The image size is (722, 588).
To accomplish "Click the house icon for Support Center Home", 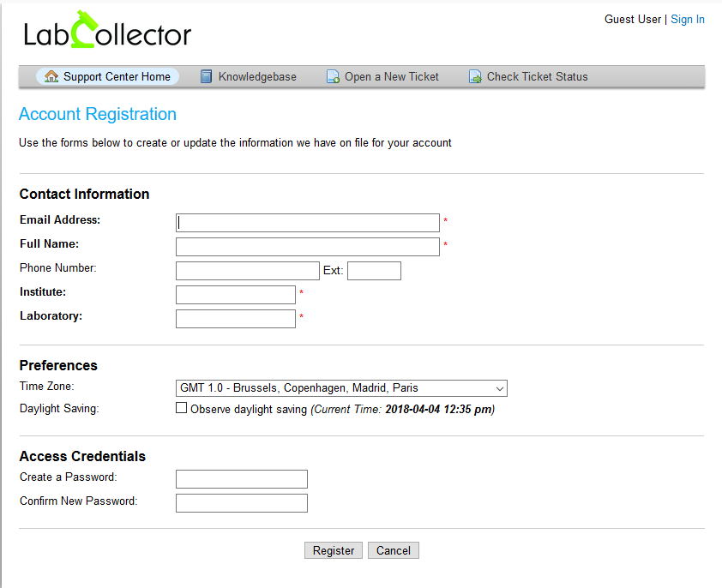I will 51,76.
